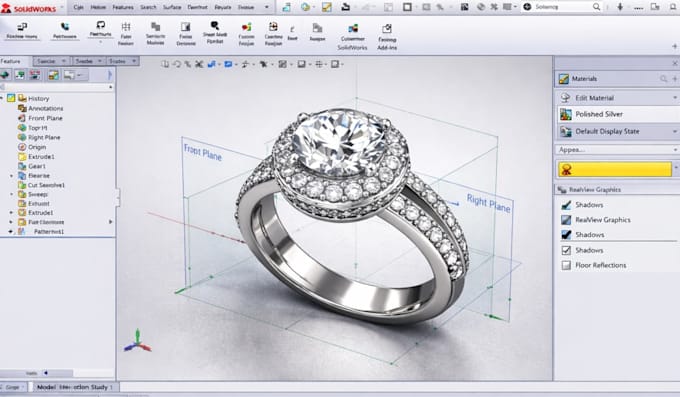Open the Default Display State dropdown
Screen dimensions: 680x397
675,131
